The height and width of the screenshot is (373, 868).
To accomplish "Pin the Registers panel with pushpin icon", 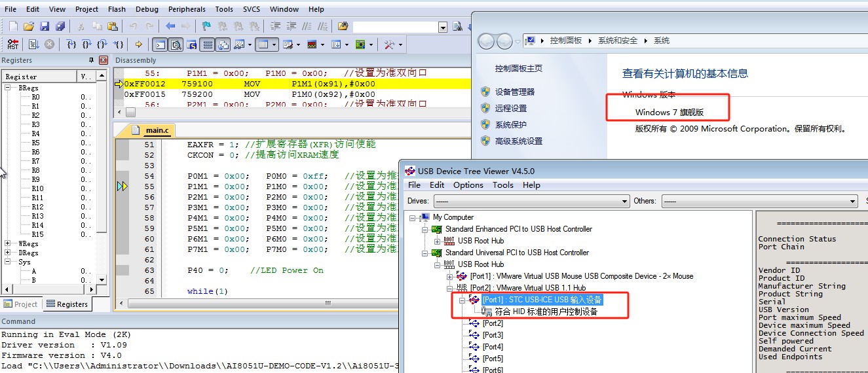I will pyautogui.click(x=91, y=60).
